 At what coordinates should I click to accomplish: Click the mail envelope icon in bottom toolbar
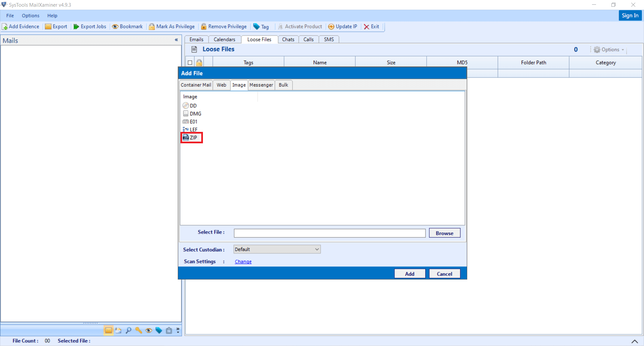click(108, 331)
